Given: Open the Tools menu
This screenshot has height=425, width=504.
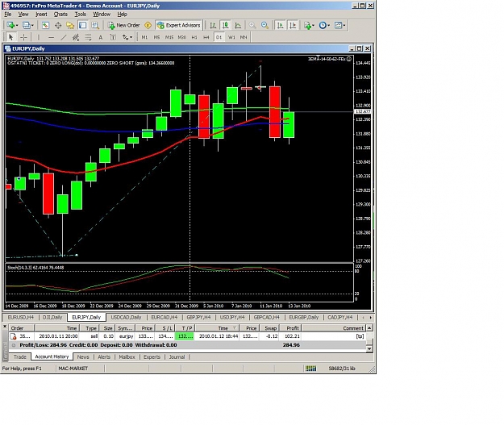Looking at the screenshot, I should pos(80,15).
